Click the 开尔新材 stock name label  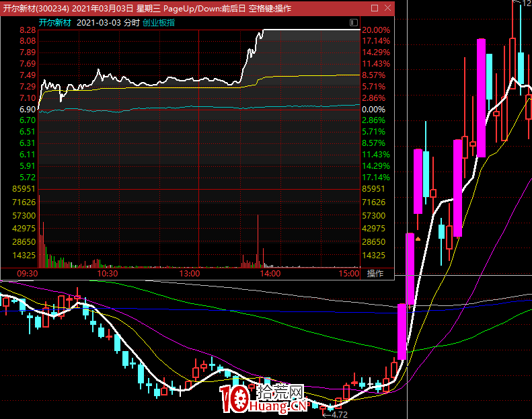click(55, 23)
